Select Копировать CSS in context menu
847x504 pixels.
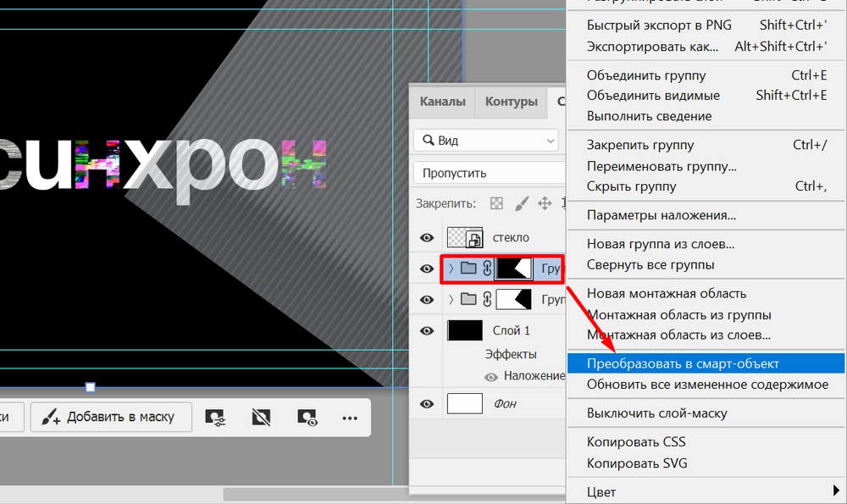coord(636,442)
